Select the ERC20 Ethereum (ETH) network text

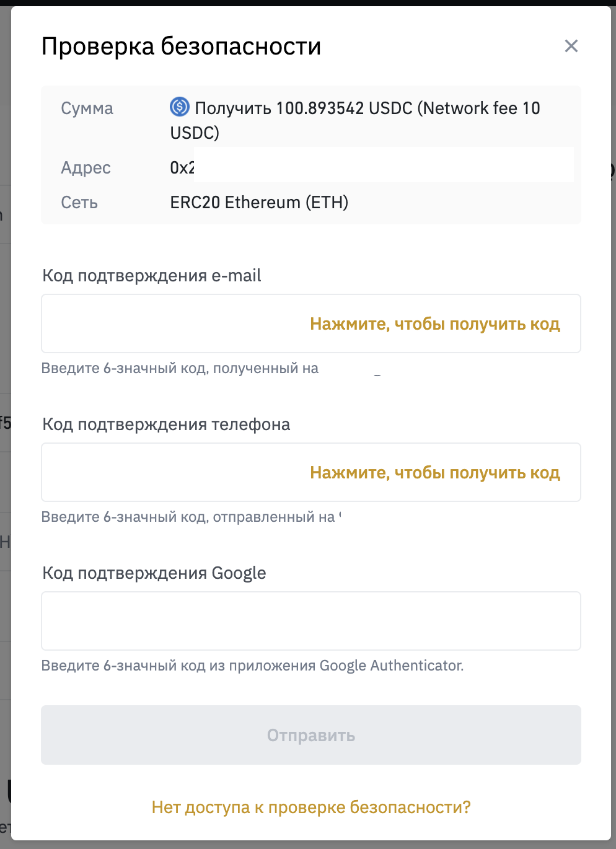coord(259,203)
